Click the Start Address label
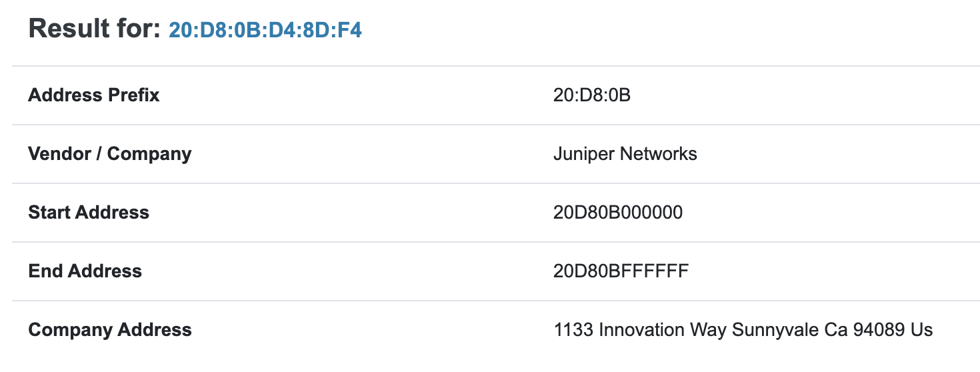 click(89, 213)
